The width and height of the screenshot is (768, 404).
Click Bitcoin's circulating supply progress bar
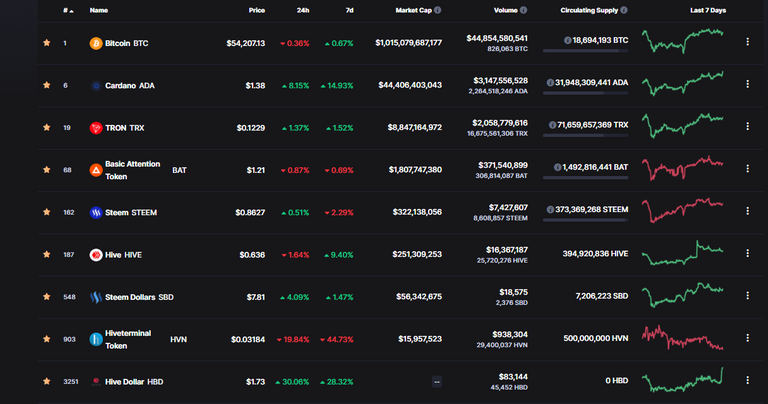585,50
